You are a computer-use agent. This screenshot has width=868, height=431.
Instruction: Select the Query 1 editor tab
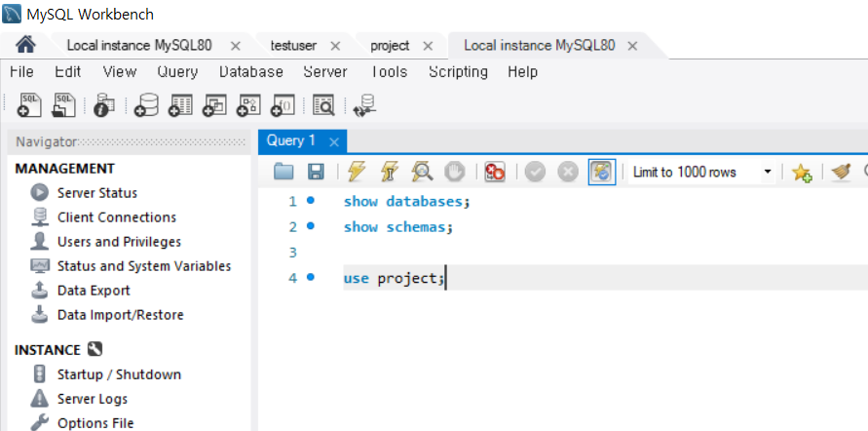291,140
